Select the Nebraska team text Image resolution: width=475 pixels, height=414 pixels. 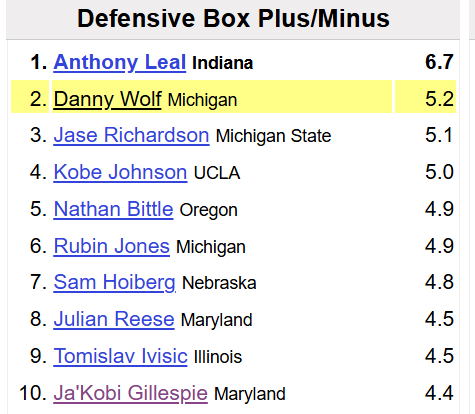coord(219,283)
